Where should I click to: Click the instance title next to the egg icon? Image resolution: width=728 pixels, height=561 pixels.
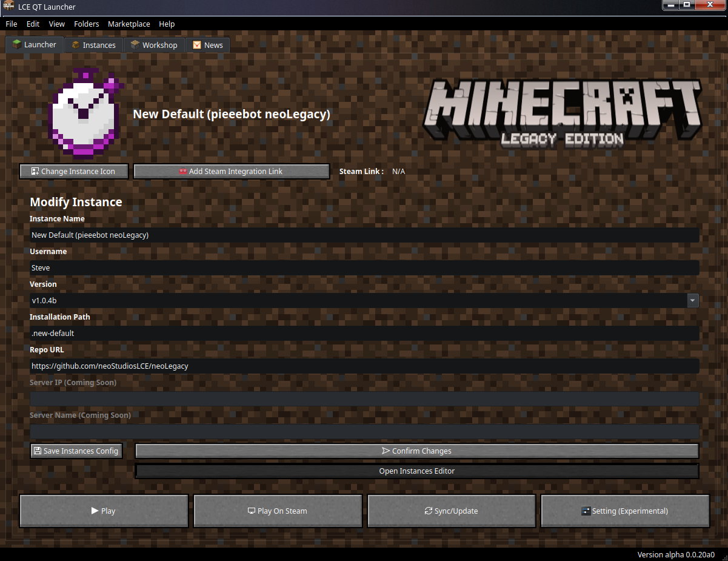click(232, 114)
